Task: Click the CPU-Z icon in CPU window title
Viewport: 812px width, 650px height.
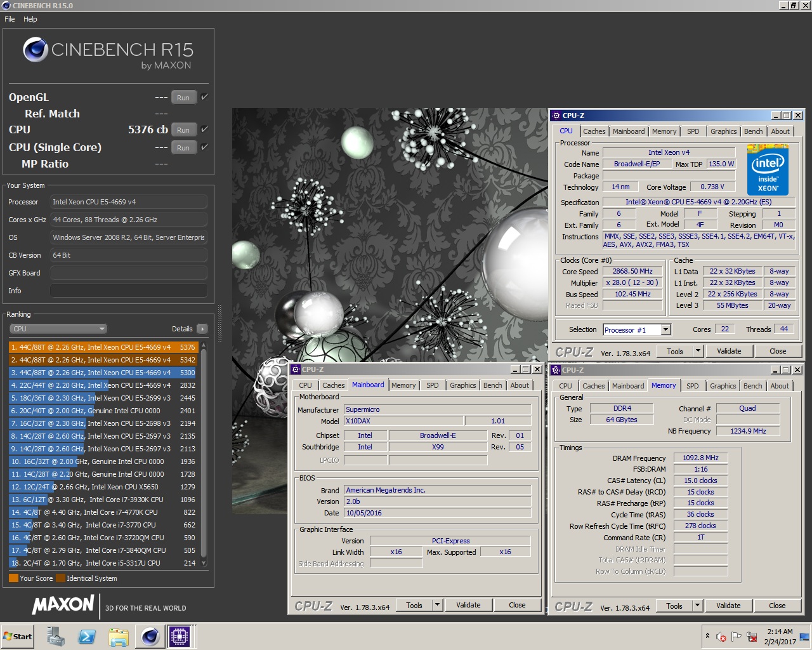Action: tap(556, 116)
